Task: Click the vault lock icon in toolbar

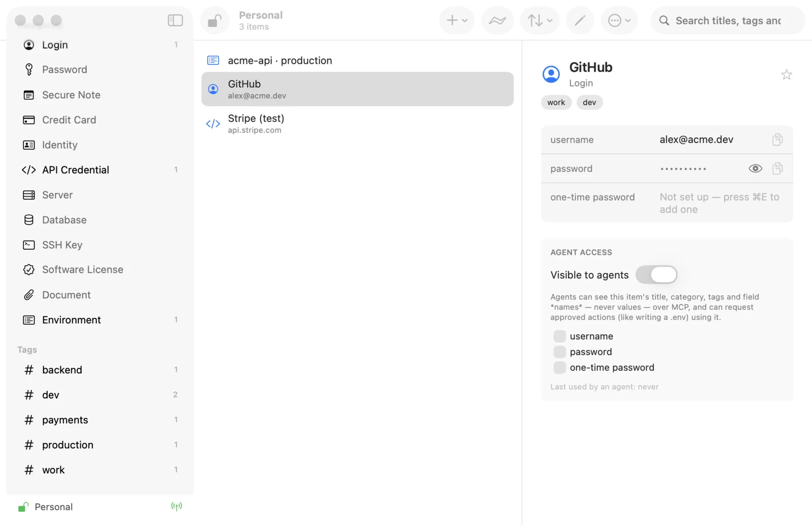Action: point(215,21)
